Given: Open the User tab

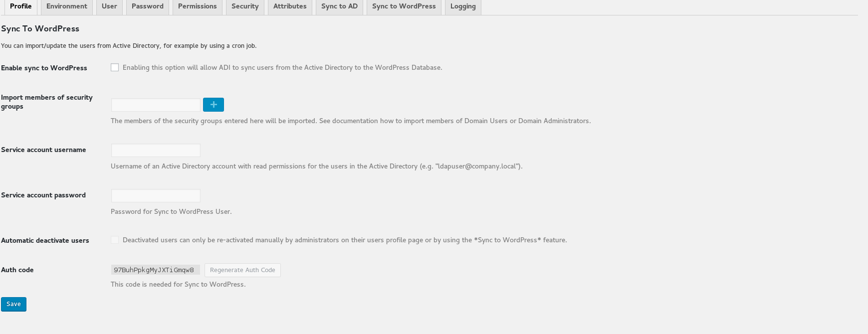Looking at the screenshot, I should click(x=109, y=6).
